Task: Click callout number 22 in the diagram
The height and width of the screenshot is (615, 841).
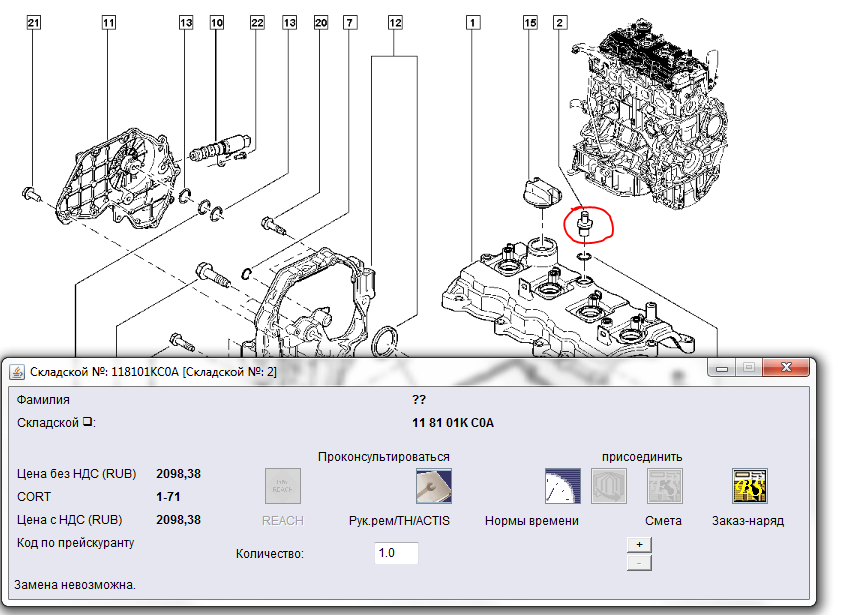Action: point(257,23)
